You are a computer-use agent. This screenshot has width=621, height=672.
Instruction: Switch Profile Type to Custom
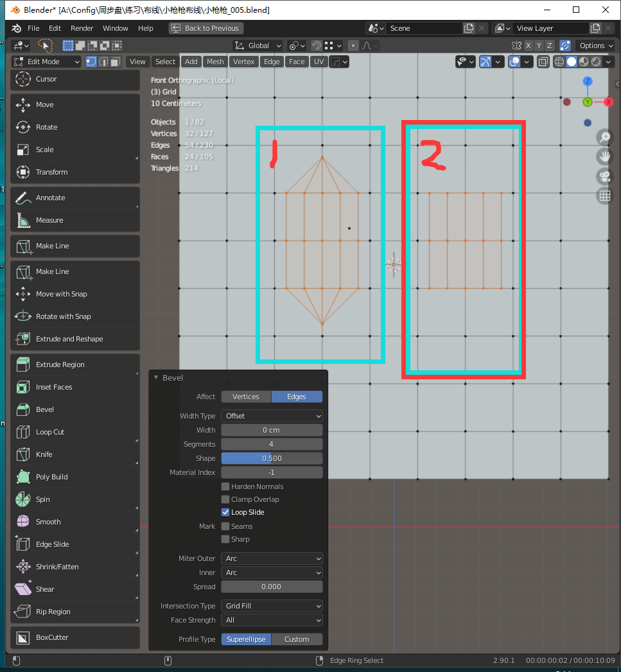point(297,639)
